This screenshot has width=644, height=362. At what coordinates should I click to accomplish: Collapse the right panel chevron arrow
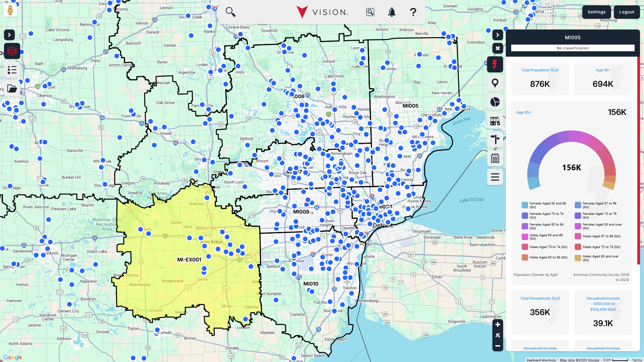pyautogui.click(x=497, y=35)
